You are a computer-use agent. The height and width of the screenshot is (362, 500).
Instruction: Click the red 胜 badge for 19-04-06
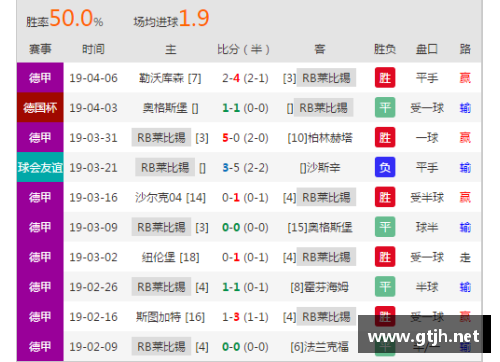pyautogui.click(x=385, y=78)
